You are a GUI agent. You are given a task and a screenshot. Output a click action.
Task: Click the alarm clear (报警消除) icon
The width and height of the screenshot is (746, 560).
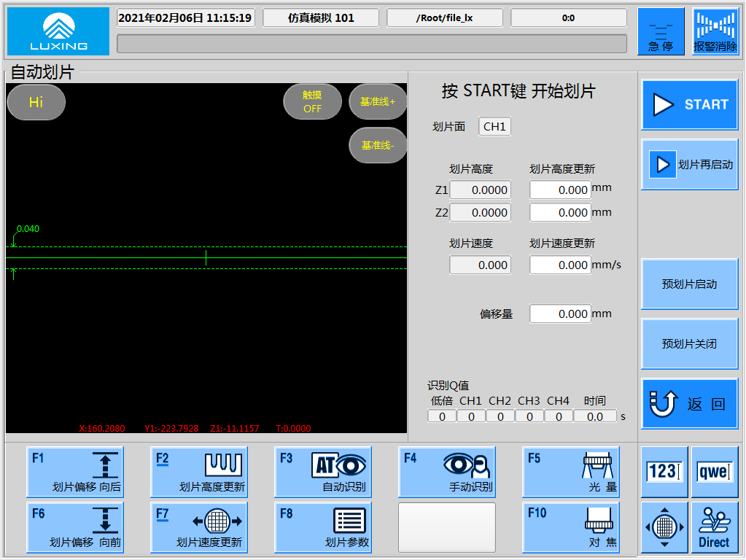coord(715,32)
